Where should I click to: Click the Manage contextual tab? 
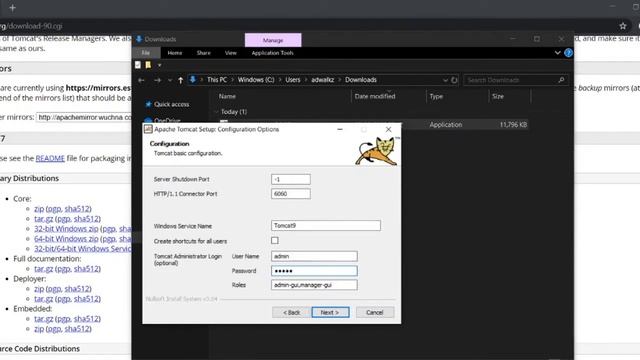(273, 40)
